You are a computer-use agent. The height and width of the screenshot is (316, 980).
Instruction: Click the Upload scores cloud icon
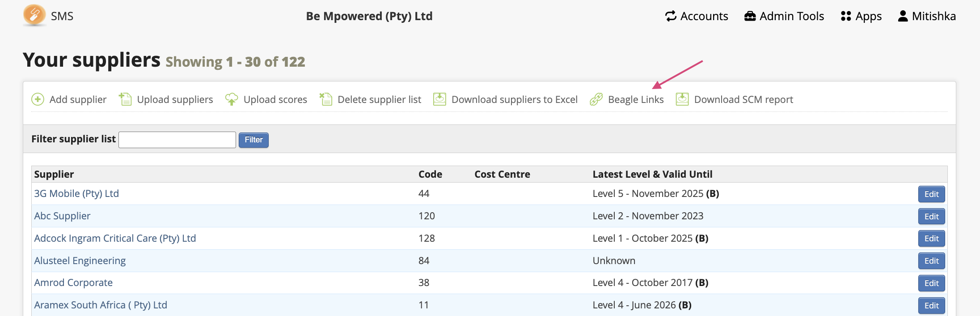[x=232, y=99]
